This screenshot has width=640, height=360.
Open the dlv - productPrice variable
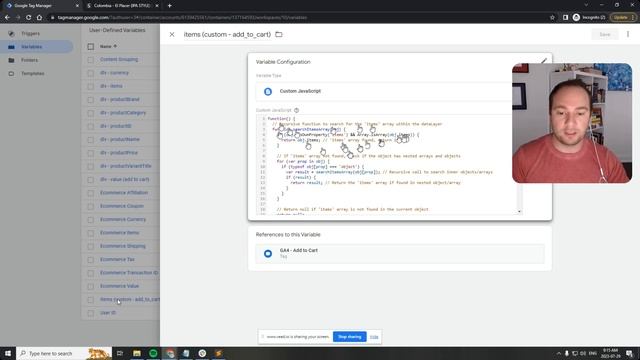pos(119,153)
